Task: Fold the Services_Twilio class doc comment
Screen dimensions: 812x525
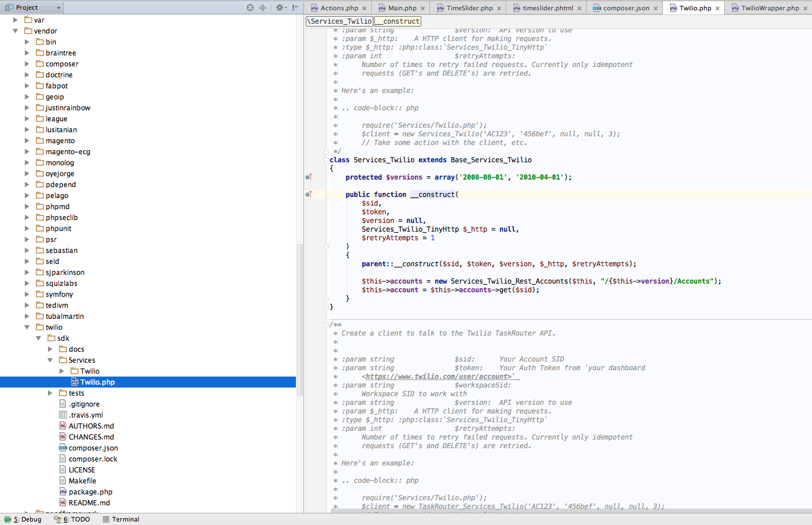Action: coord(326,152)
